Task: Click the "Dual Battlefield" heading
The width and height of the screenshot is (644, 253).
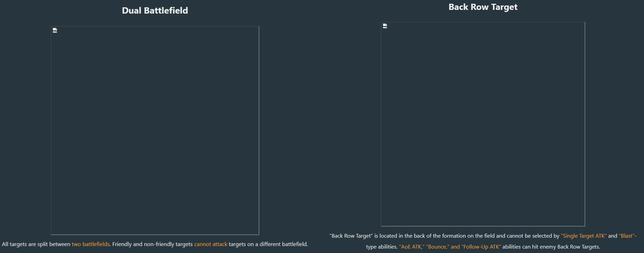Action: click(155, 11)
